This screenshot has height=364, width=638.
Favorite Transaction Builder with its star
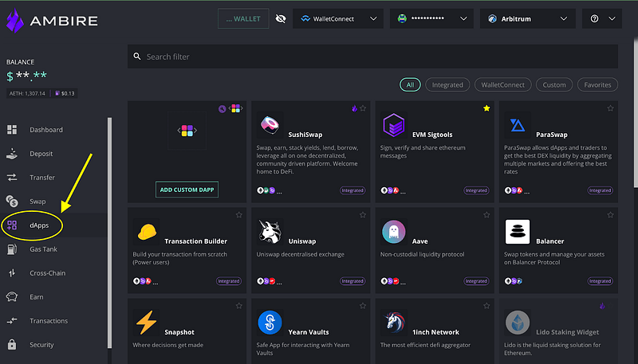pos(238,215)
